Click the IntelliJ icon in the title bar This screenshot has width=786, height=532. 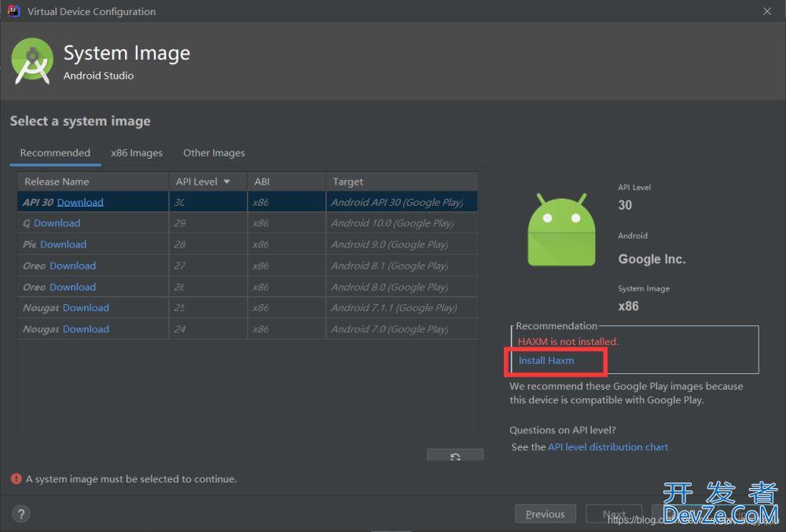tap(13, 10)
